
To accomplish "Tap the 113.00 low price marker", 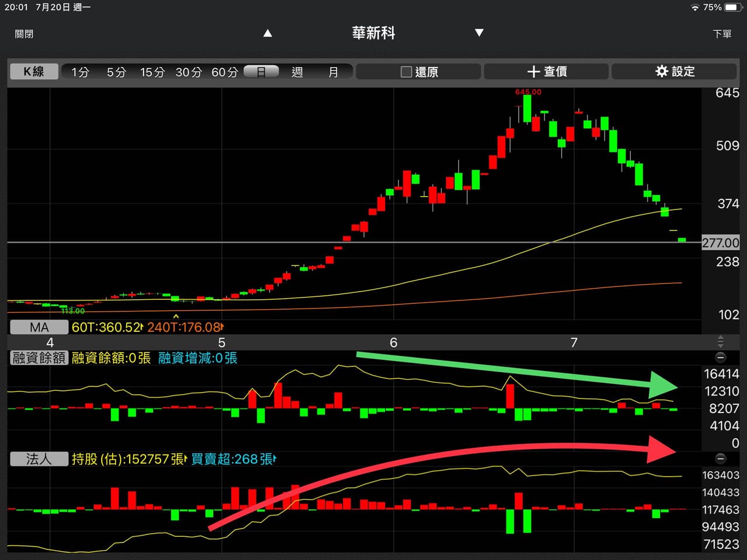I will click(x=73, y=311).
